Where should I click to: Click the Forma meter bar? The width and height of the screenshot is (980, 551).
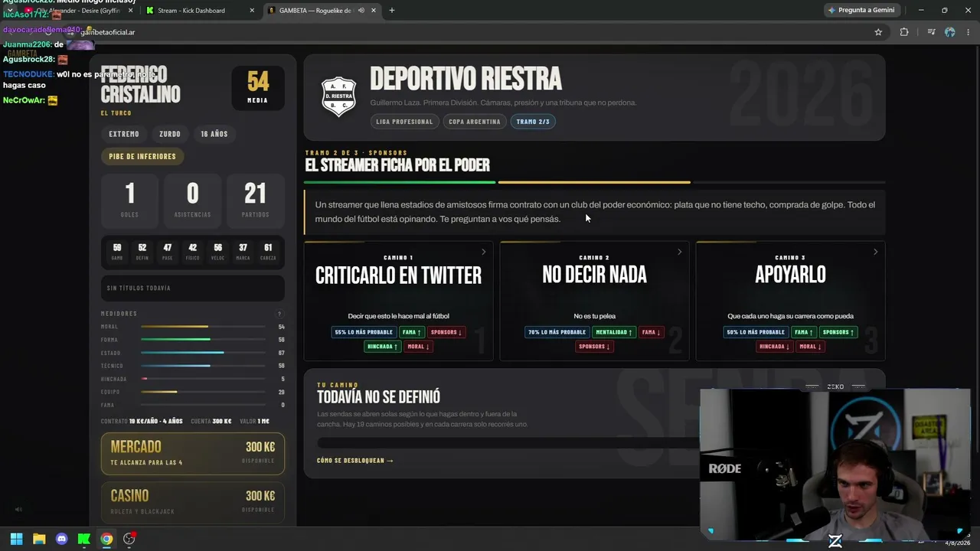point(203,340)
